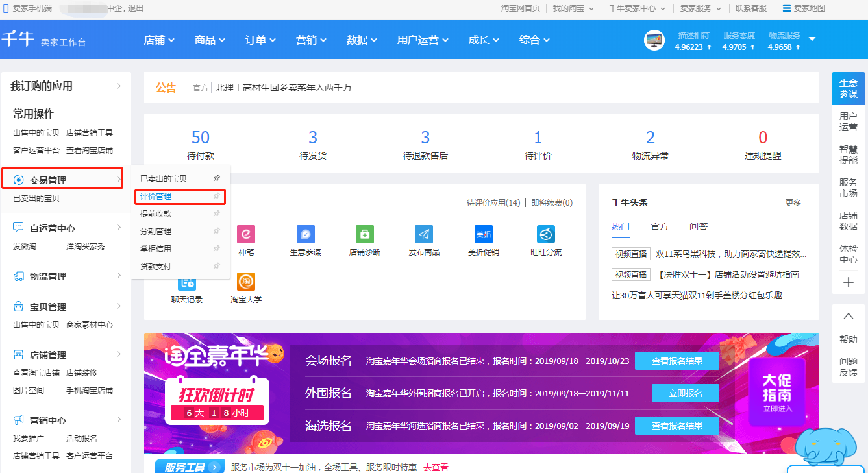Pin 掌柜信用 submenu item
The image size is (868, 473).
coord(217,249)
